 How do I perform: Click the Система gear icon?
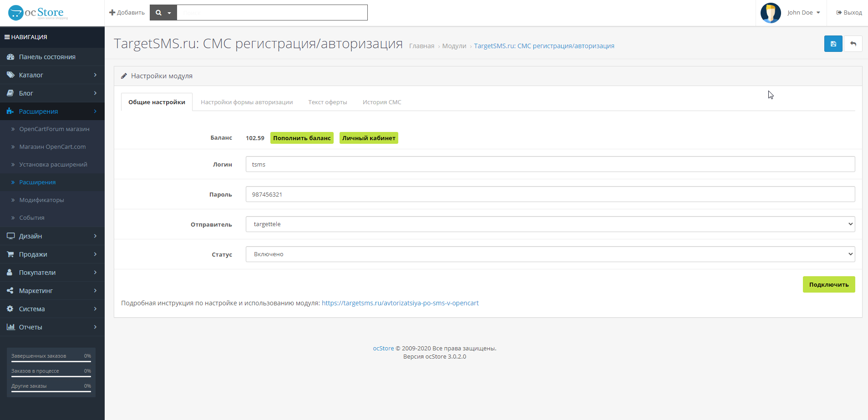tap(10, 309)
